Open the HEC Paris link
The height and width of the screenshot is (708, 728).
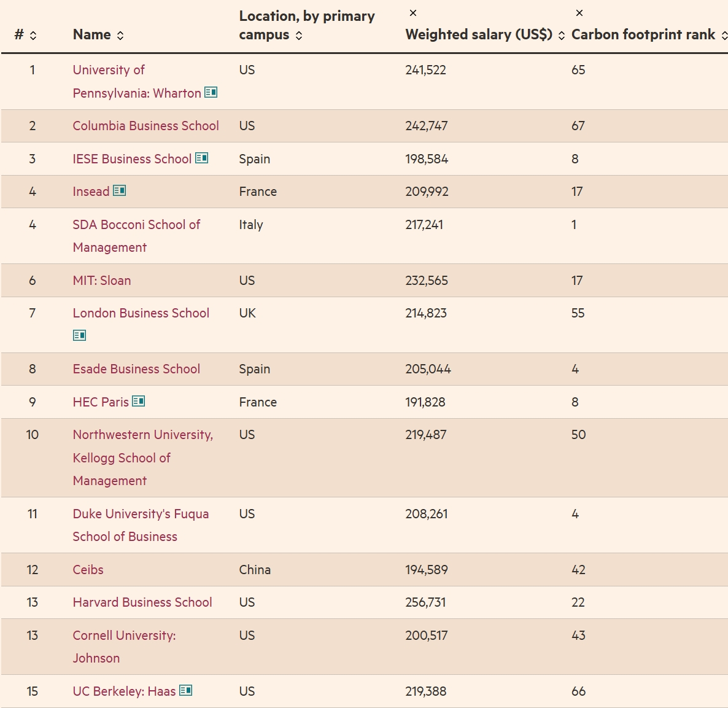pos(101,402)
